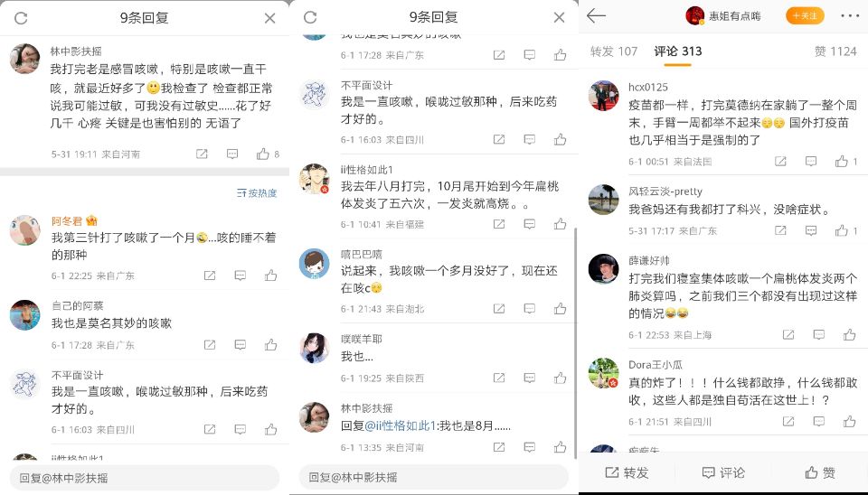Reply to 薛谦好帅's comment via the bubble icon

click(x=819, y=334)
